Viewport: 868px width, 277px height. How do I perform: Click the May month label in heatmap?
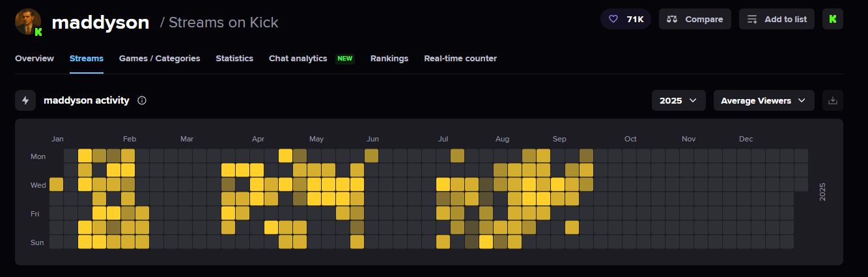pyautogui.click(x=316, y=139)
